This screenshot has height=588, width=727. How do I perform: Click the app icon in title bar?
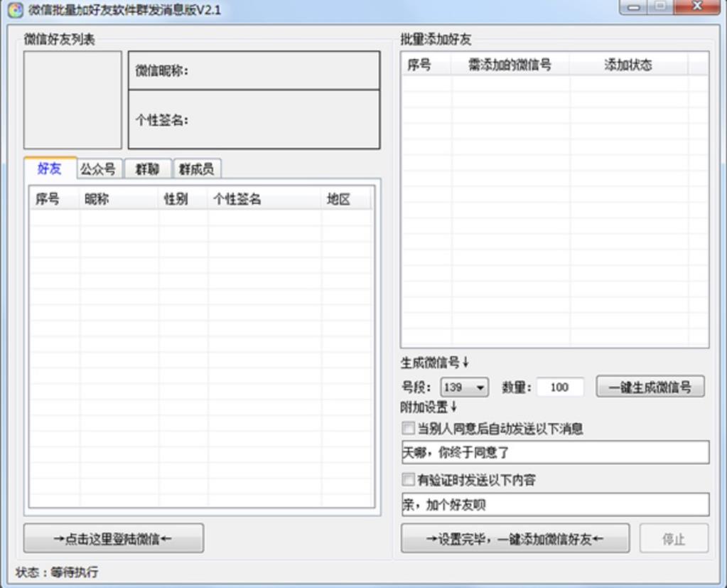[16, 10]
